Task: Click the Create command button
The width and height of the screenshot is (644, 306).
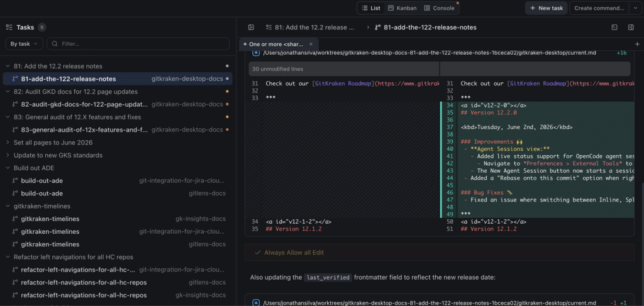Action: click(x=599, y=8)
